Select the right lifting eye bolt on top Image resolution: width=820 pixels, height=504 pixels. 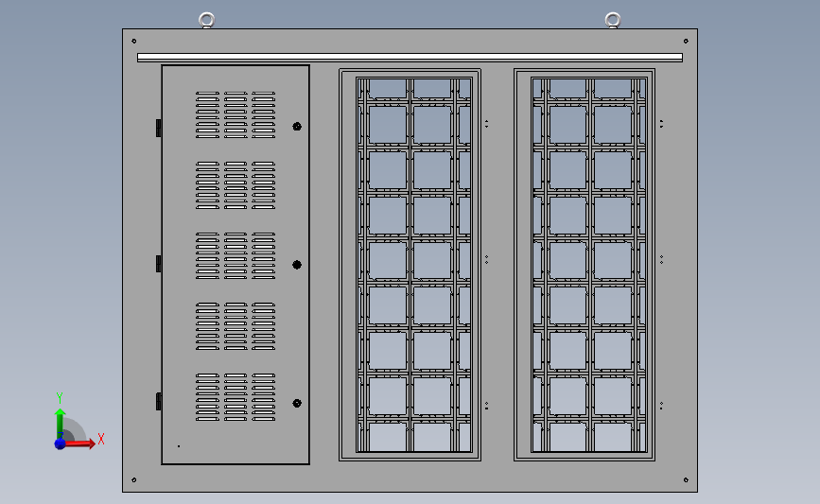(x=612, y=20)
